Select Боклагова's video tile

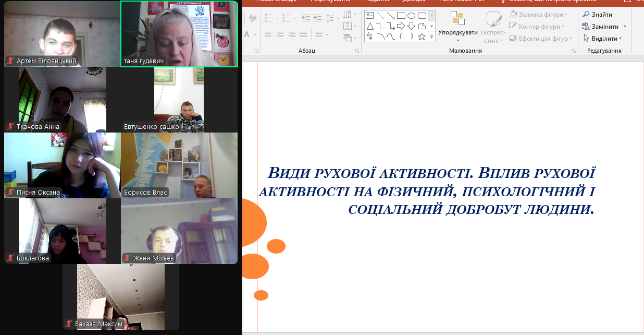63,231
